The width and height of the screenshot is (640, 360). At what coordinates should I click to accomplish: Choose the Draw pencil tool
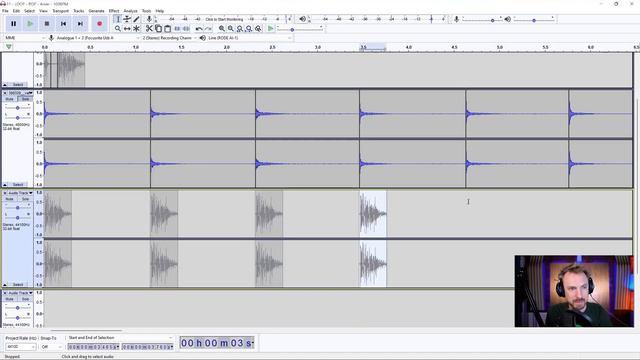(136, 19)
